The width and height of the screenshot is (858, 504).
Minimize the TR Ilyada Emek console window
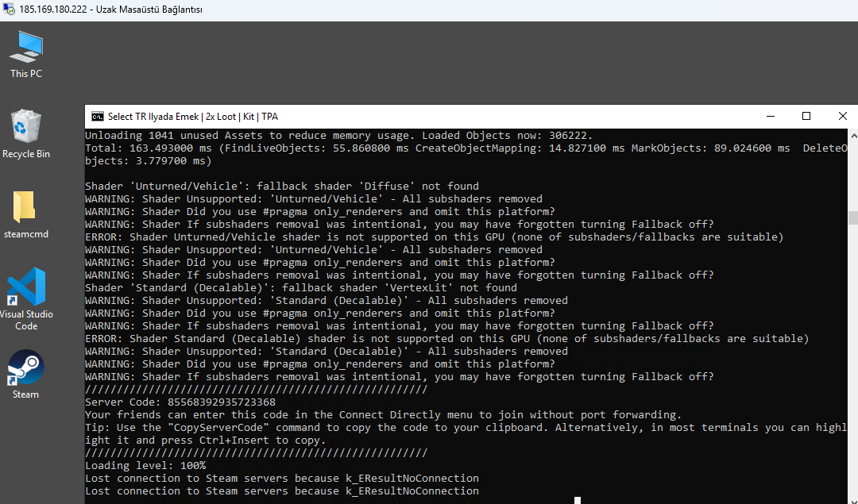pyautogui.click(x=771, y=117)
